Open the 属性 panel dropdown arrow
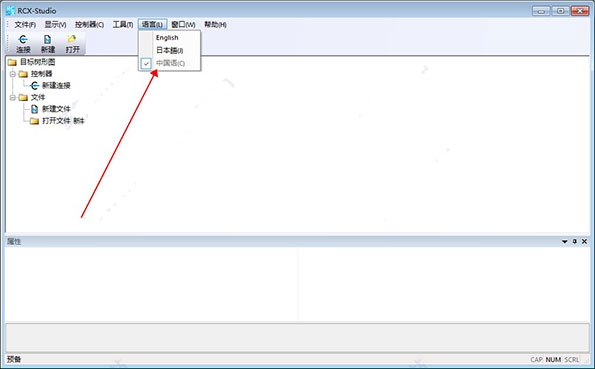 tap(565, 241)
